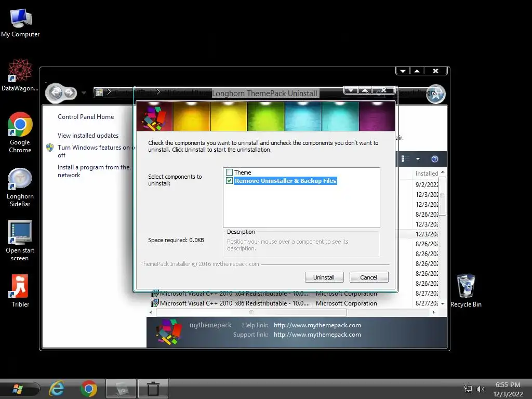Click the address bar Control Panel icon
This screenshot has height=399, width=532.
point(99,92)
